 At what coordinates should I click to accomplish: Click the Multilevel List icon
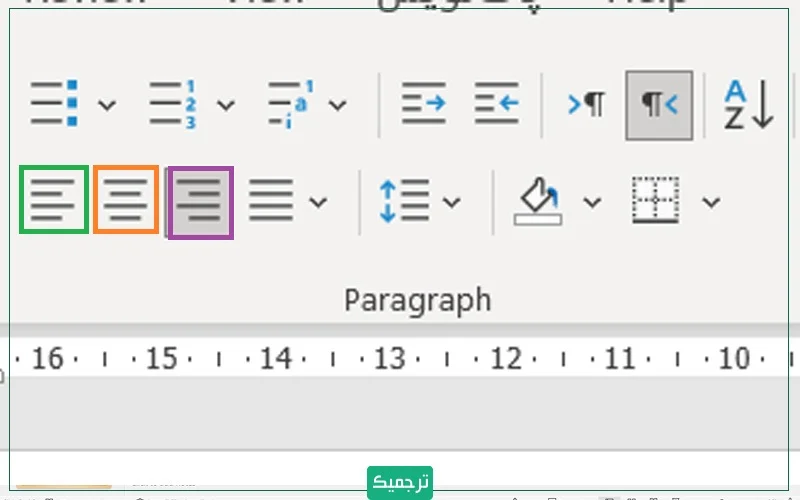coord(290,103)
